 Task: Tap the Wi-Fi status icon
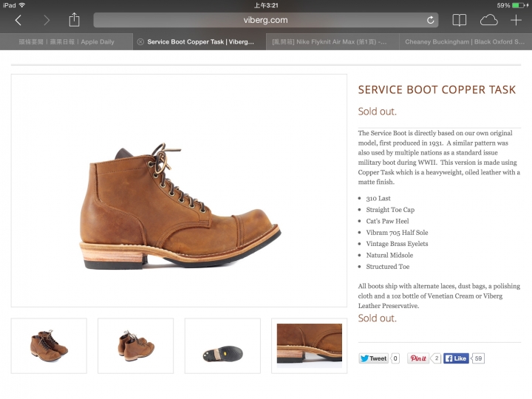coord(22,5)
